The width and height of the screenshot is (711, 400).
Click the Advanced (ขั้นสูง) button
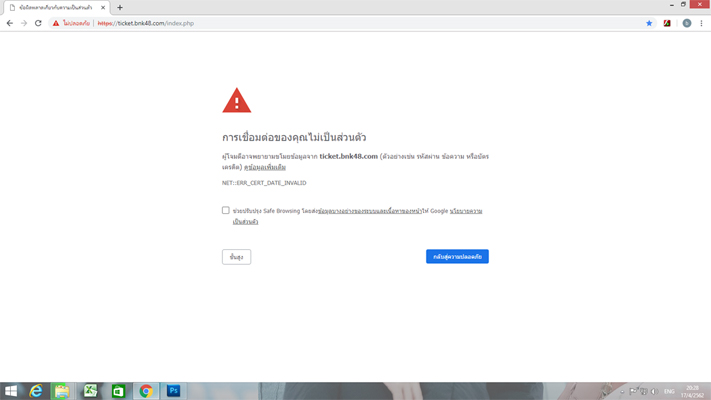(236, 257)
